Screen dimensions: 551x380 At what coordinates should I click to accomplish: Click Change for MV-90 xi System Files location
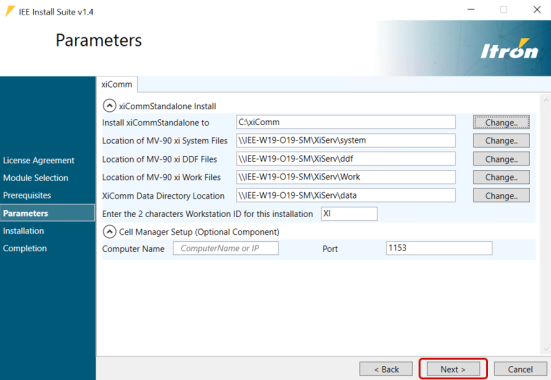click(x=501, y=141)
